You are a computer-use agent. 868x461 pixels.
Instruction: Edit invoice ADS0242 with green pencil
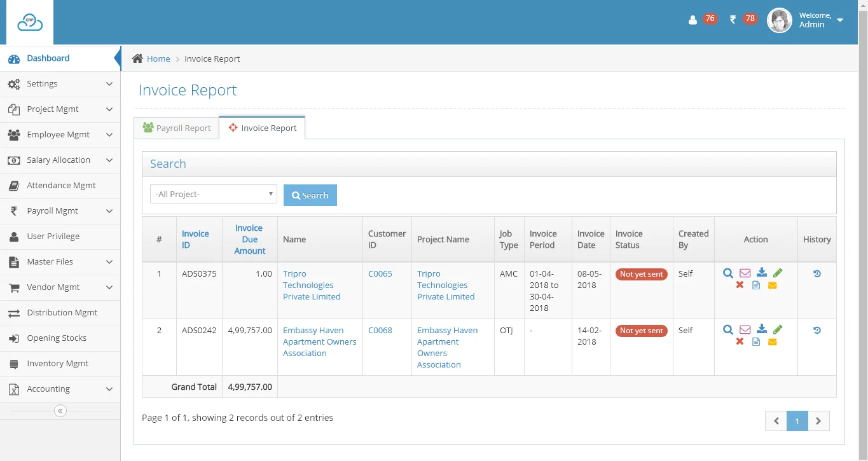point(778,329)
